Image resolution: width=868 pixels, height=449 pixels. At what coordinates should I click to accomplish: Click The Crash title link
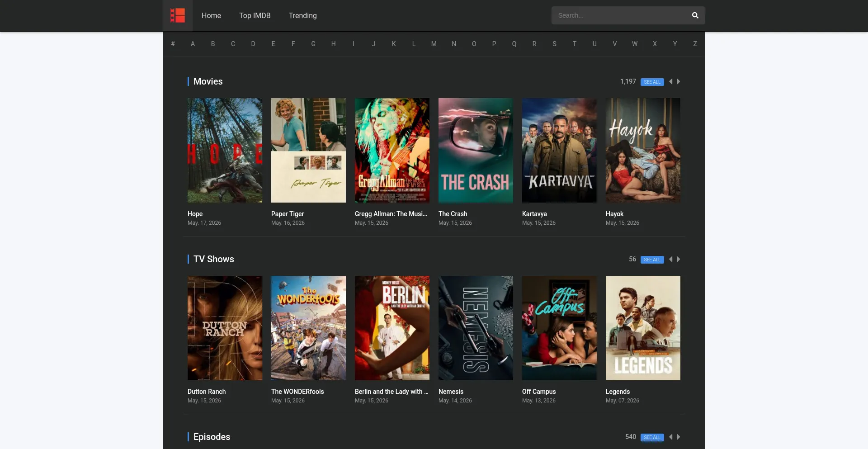[453, 214]
